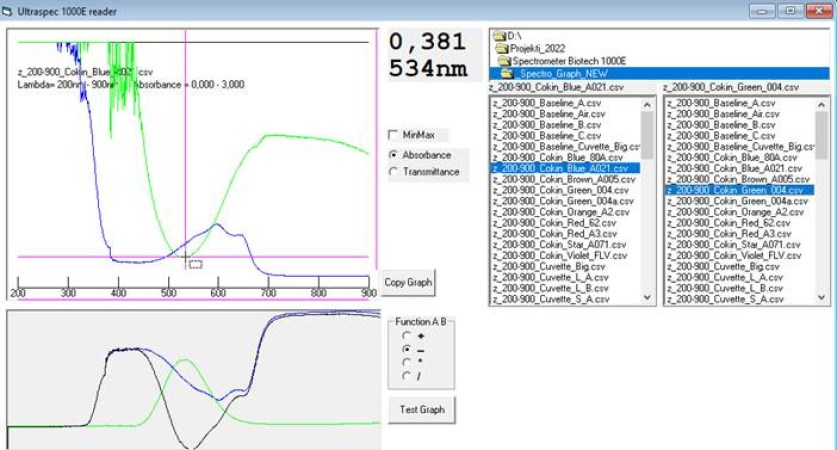This screenshot has width=837, height=450.
Task: Select the _Spectro_Graph_NEW folder
Action: pos(555,74)
